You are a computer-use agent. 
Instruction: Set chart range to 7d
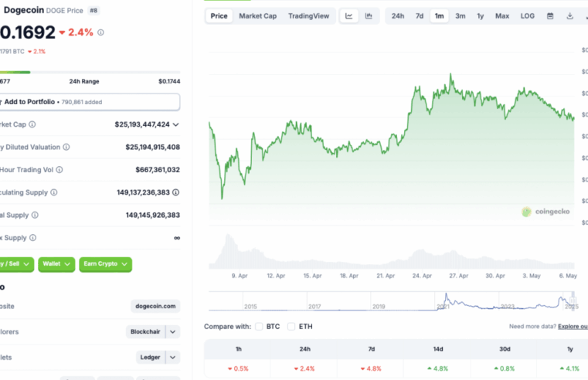[420, 15]
